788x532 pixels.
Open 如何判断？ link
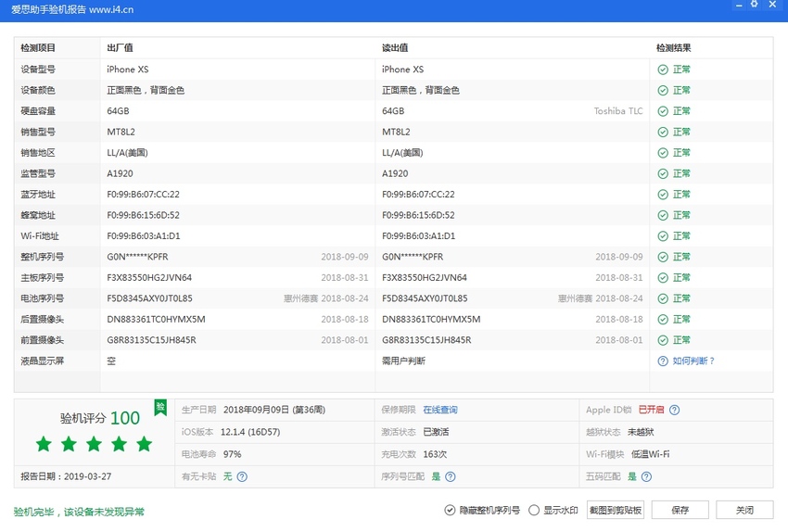[x=693, y=361]
